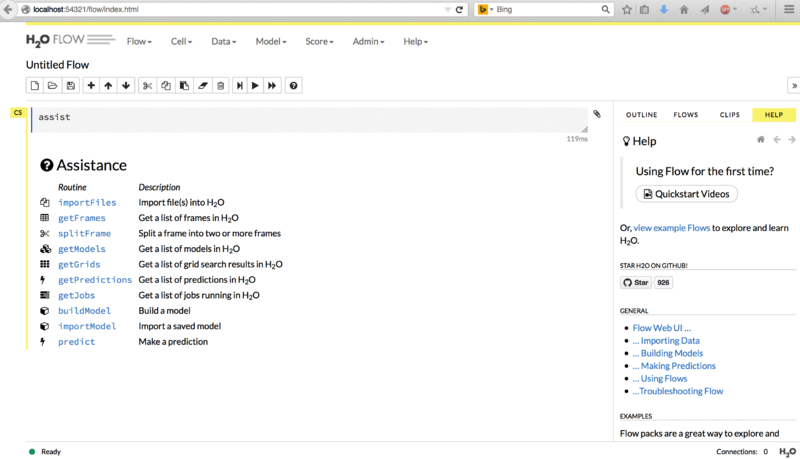
Task: Switch to the FLOWS tab
Action: click(x=685, y=115)
